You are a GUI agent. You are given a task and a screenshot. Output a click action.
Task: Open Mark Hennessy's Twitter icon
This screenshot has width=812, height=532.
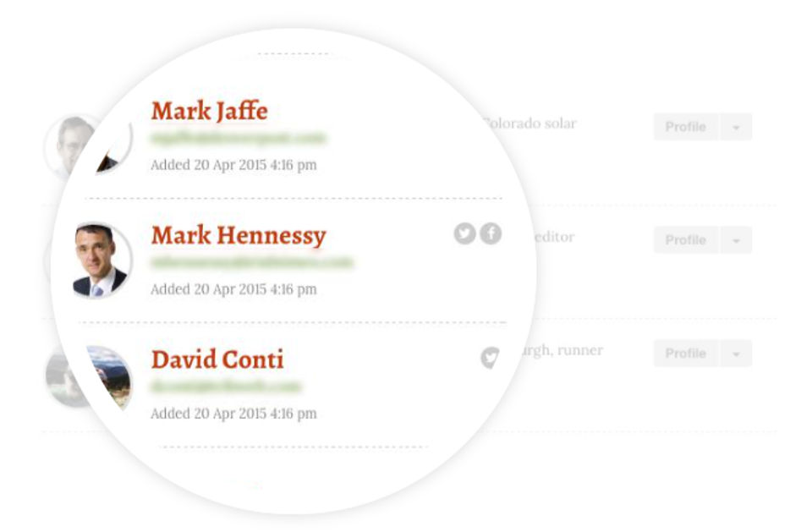tap(464, 234)
